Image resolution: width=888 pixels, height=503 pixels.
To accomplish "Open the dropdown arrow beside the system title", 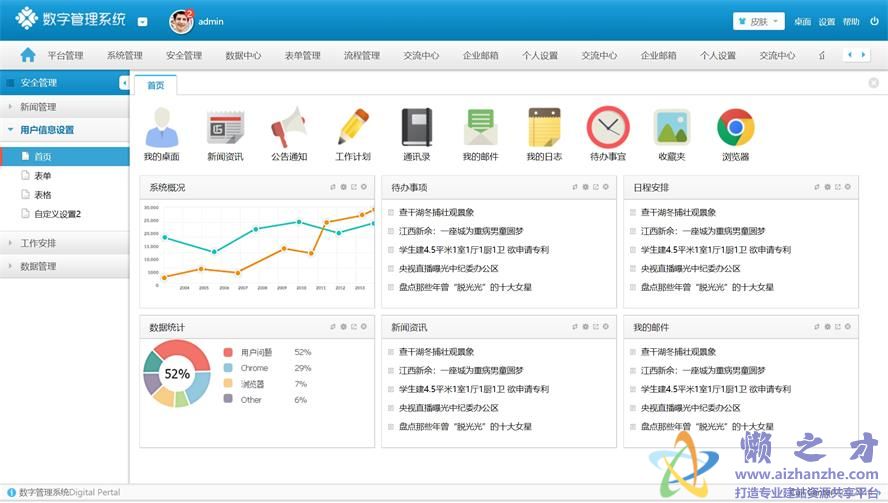I will pyautogui.click(x=143, y=22).
